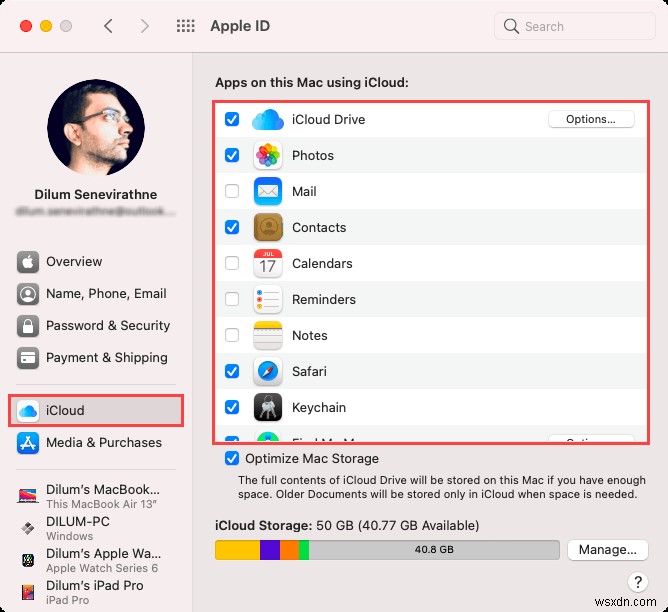Click the Payment & Shipping card icon
The image size is (668, 612).
(x=28, y=357)
